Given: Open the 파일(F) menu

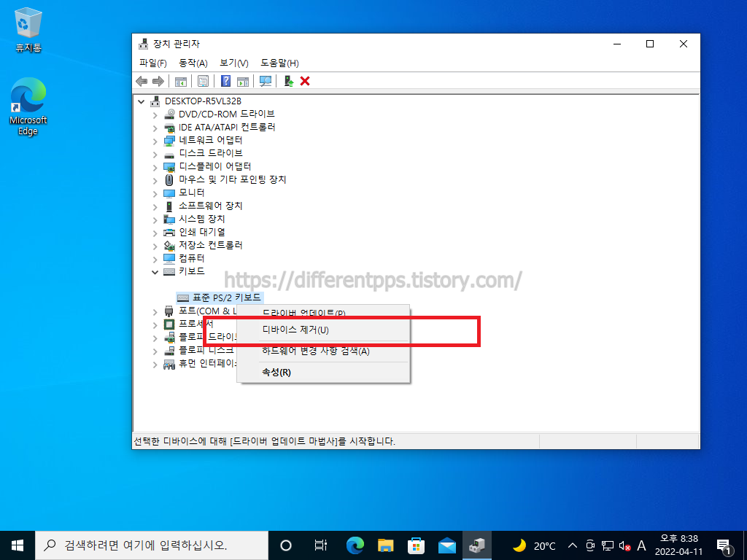Looking at the screenshot, I should [153, 63].
